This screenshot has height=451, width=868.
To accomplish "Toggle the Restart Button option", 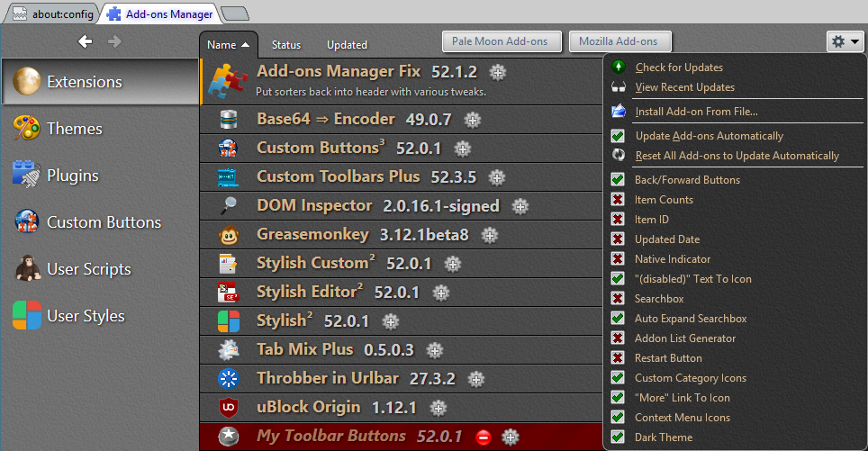I will click(x=618, y=358).
